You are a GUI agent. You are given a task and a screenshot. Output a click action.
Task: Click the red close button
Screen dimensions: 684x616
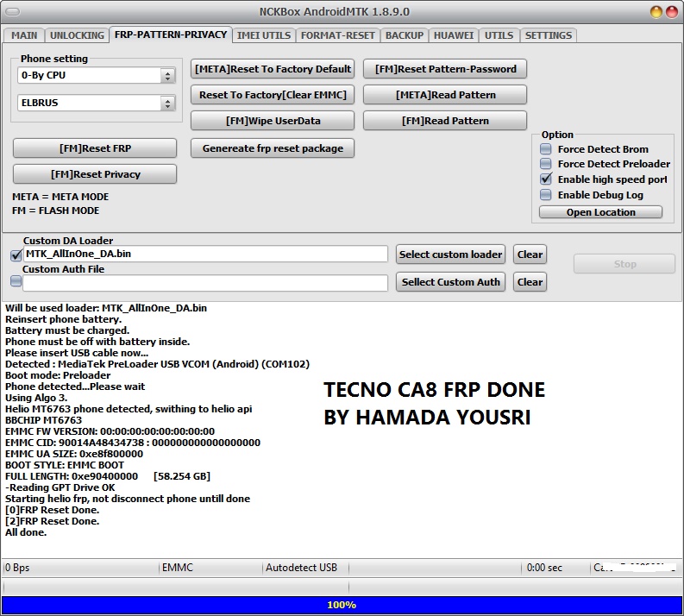[x=672, y=12]
